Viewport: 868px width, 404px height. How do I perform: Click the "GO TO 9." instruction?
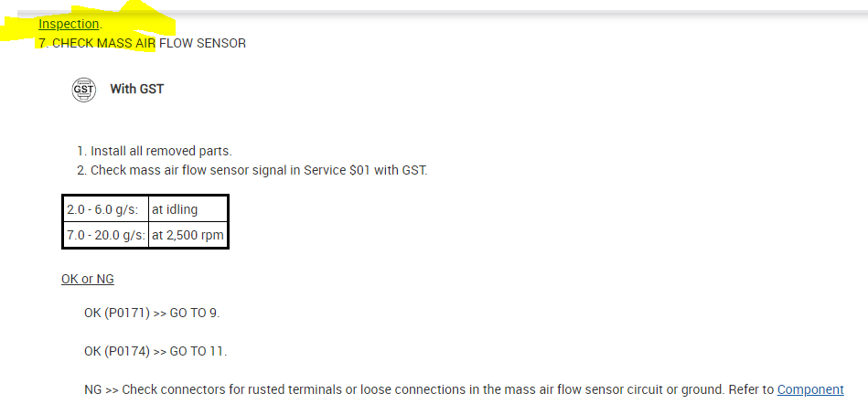(195, 313)
